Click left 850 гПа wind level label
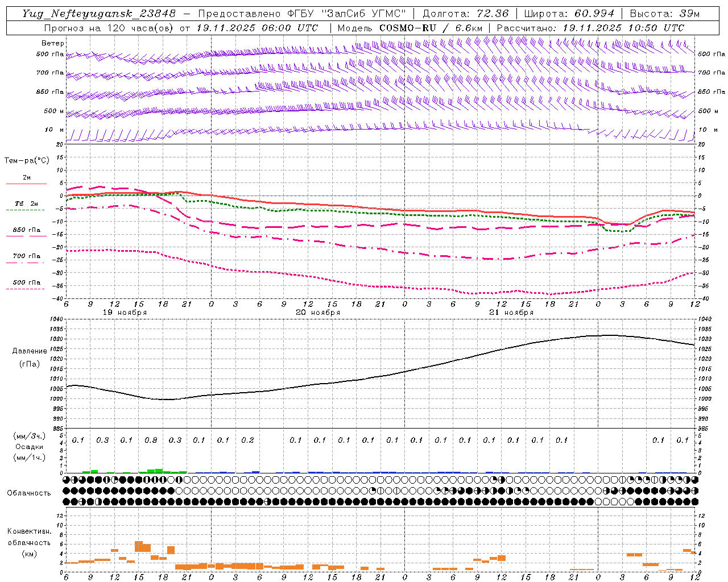Viewport: 728px width, 582px height. point(50,92)
